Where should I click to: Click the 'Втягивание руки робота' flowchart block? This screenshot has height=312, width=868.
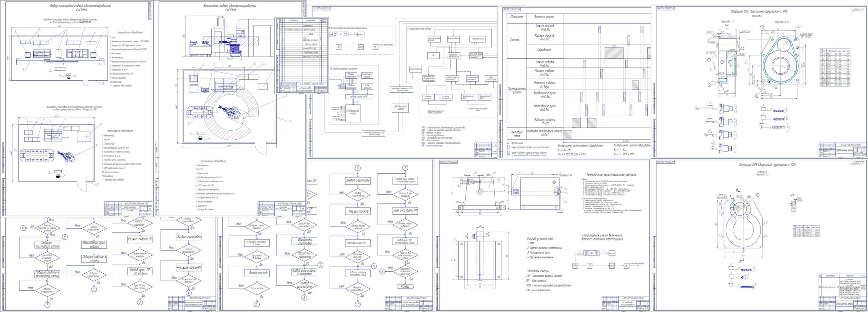click(x=95, y=245)
